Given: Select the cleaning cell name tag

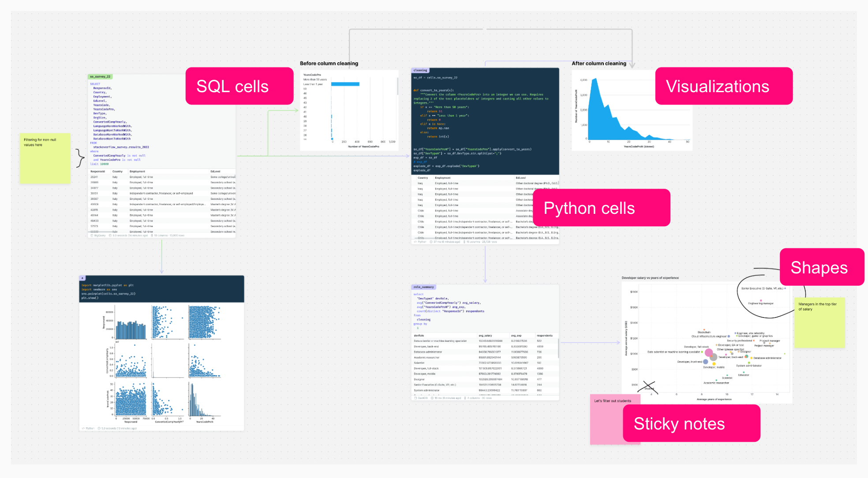Looking at the screenshot, I should [x=420, y=71].
